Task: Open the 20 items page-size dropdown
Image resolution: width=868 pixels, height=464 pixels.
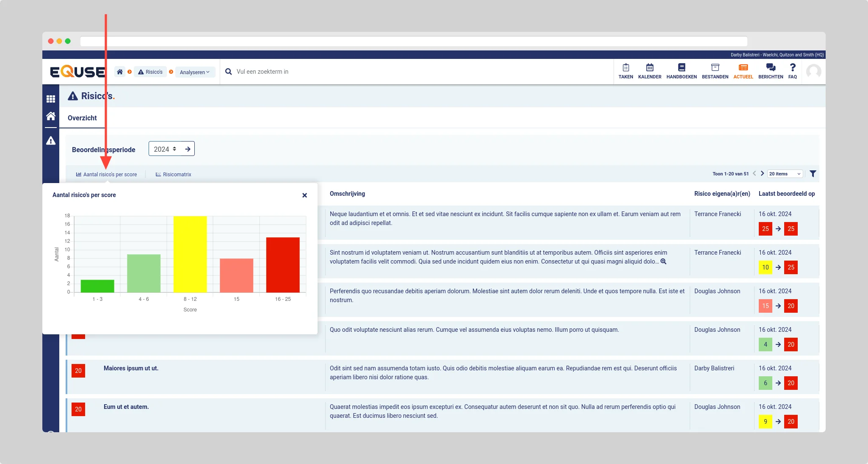Action: [x=785, y=174]
